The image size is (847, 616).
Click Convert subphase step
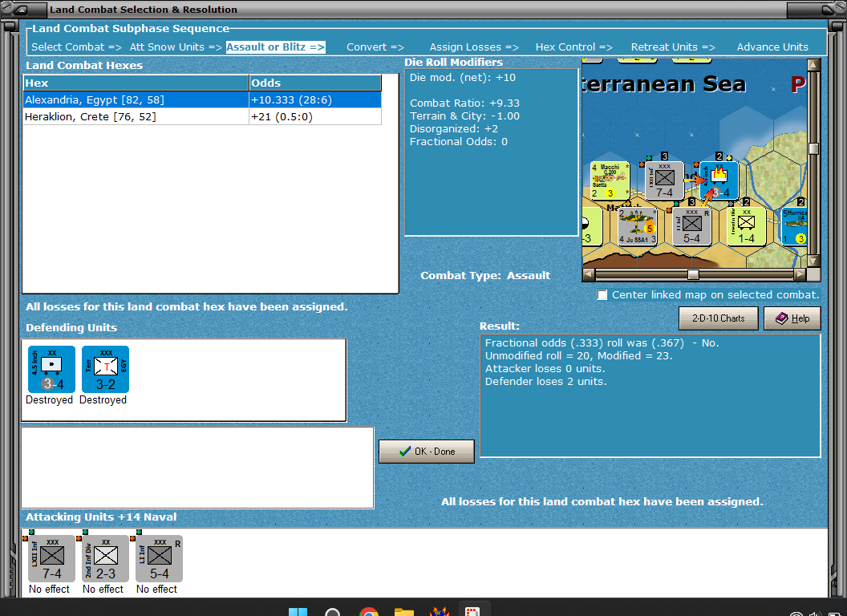[x=375, y=47]
